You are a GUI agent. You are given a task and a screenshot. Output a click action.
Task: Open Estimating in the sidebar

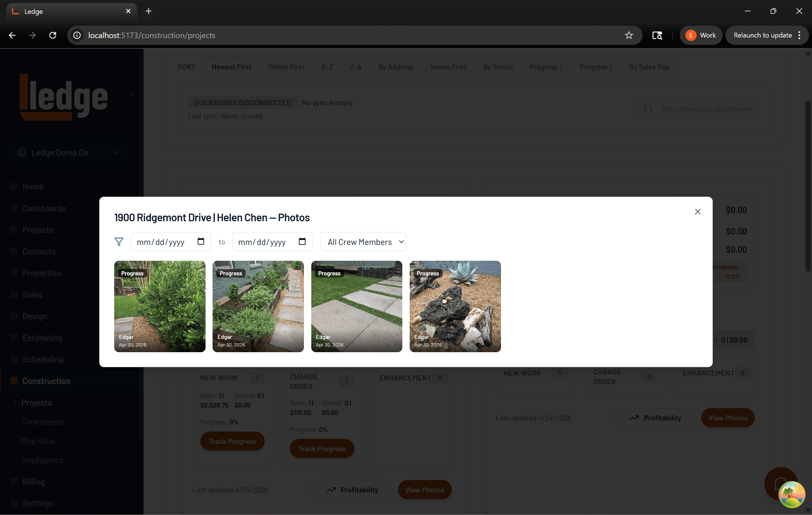click(42, 338)
